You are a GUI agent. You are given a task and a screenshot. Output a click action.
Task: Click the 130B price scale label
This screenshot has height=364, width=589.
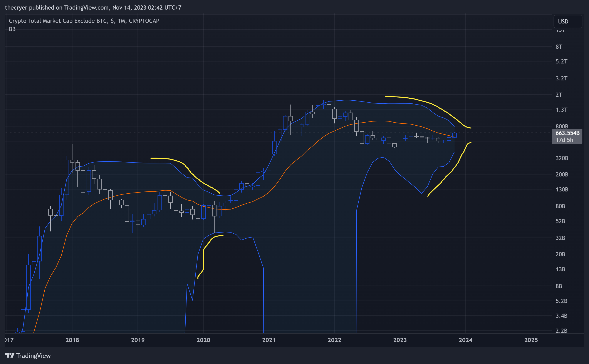[x=562, y=189]
